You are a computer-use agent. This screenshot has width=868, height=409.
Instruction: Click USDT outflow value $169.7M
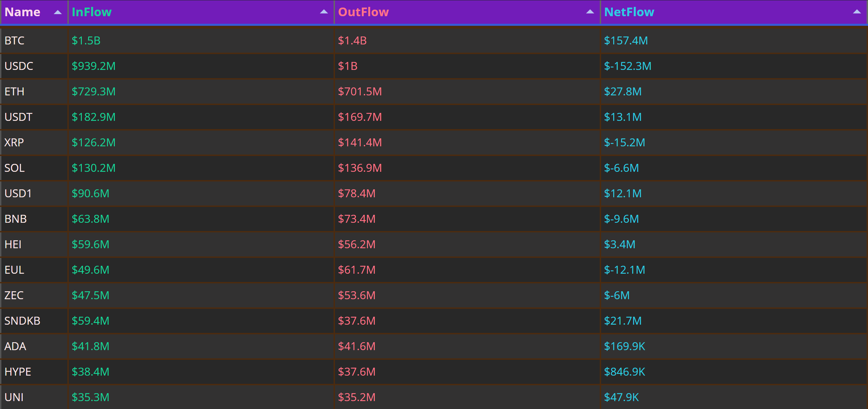point(360,117)
